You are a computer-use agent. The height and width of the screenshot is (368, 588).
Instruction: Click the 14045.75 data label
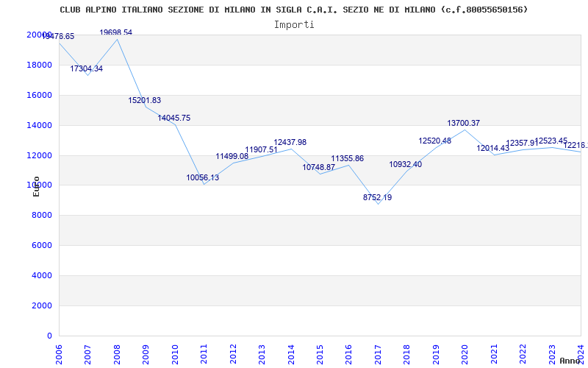(x=174, y=118)
